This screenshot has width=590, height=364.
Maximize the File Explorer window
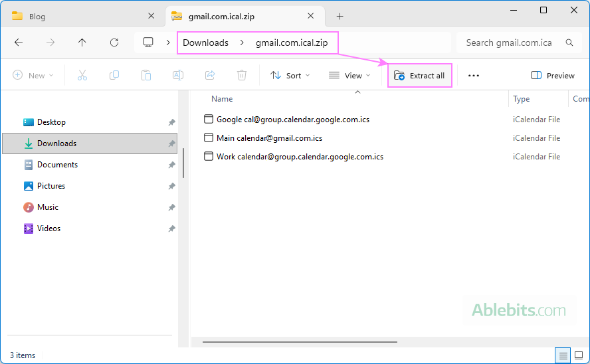543,10
